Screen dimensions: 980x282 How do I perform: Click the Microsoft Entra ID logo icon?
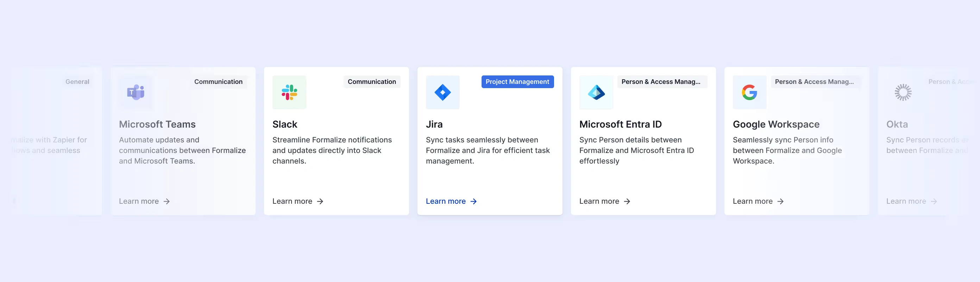(x=596, y=92)
